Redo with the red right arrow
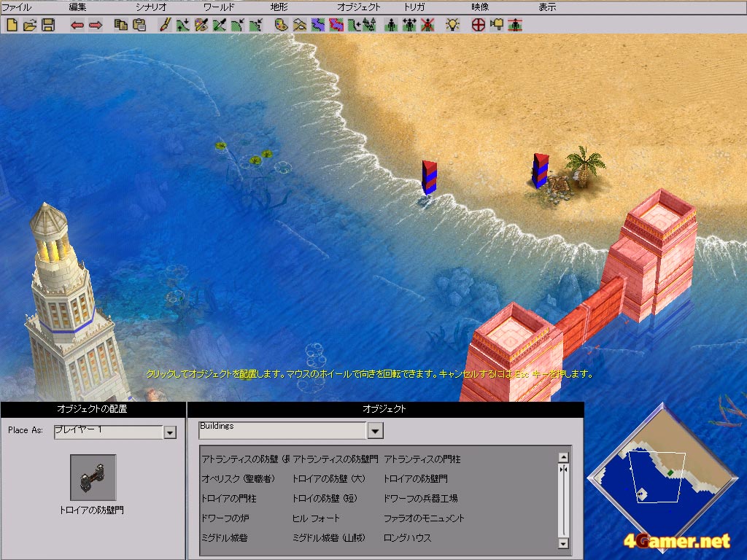Image resolution: width=747 pixels, height=560 pixels. click(96, 25)
